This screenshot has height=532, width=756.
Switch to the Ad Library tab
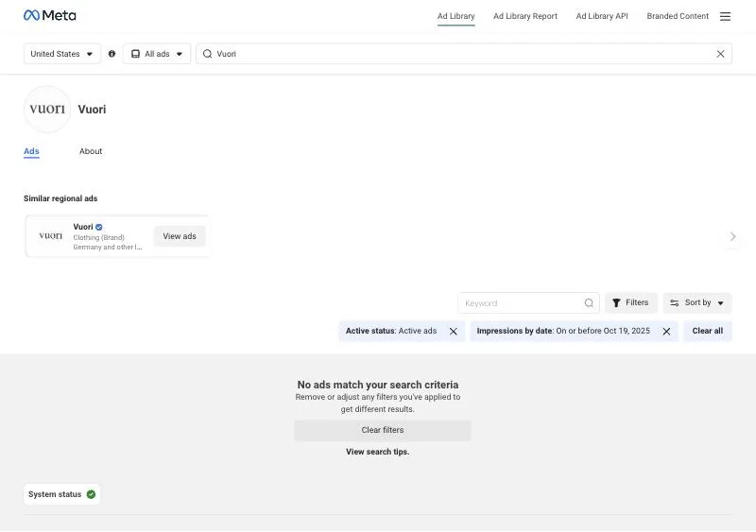(456, 16)
